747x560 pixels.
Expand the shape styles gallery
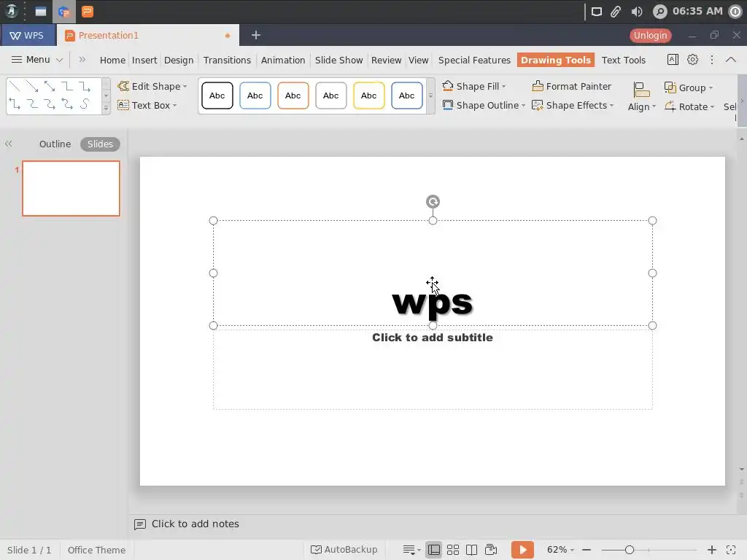(430, 96)
